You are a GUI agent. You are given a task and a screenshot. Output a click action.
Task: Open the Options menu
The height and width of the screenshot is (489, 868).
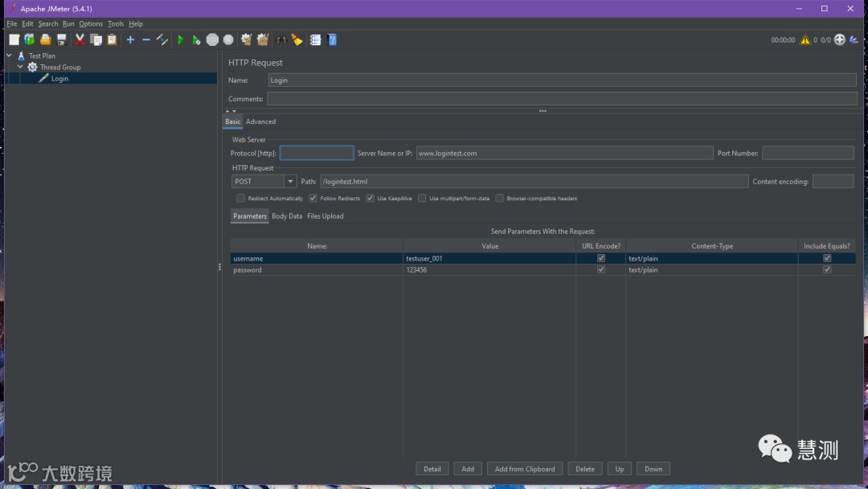[x=91, y=24]
